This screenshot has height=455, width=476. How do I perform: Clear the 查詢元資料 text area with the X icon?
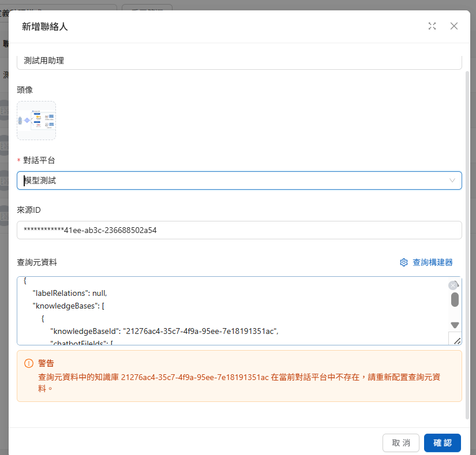coord(453,285)
